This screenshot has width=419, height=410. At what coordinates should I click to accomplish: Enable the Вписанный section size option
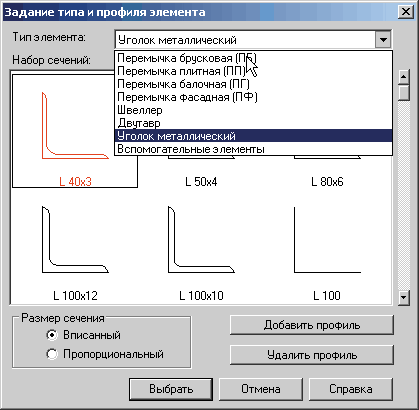point(52,335)
